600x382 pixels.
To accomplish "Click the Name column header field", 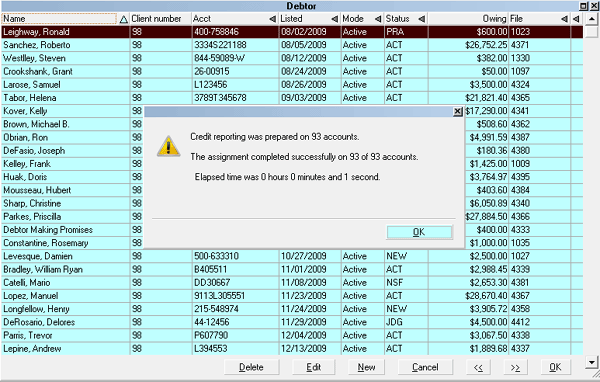I will 59,19.
